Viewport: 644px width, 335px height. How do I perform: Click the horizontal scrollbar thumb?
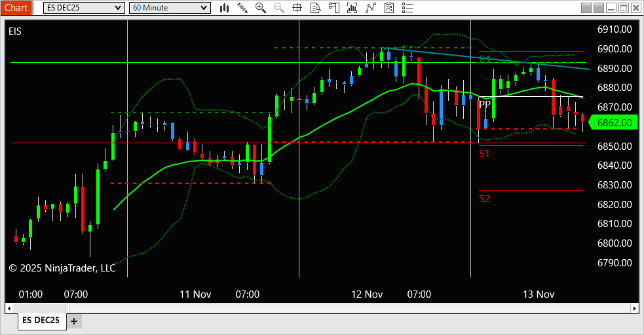pos(349,308)
